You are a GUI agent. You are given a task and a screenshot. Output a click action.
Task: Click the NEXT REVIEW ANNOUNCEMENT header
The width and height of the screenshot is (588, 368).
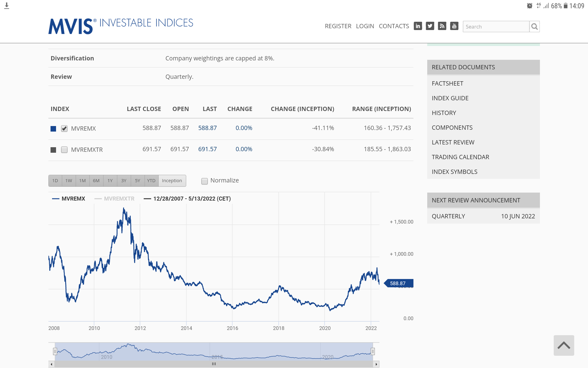click(483, 200)
